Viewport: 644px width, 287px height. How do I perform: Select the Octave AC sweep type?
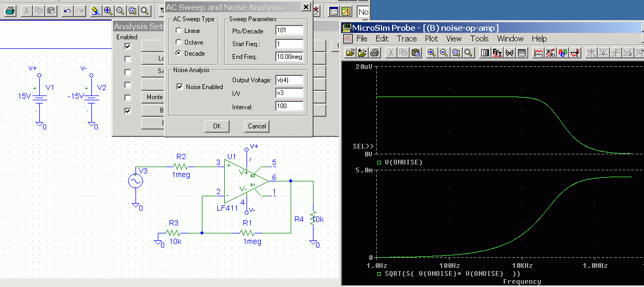point(179,42)
